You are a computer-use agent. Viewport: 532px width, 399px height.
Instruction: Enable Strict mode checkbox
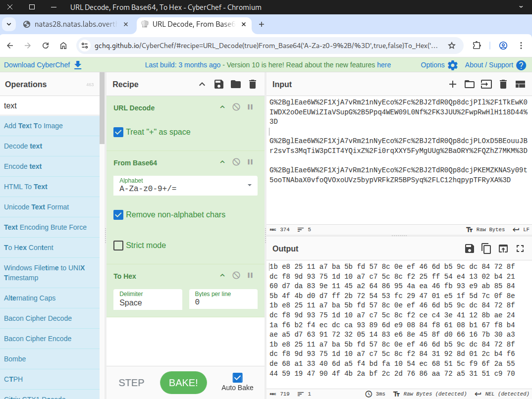coord(118,246)
